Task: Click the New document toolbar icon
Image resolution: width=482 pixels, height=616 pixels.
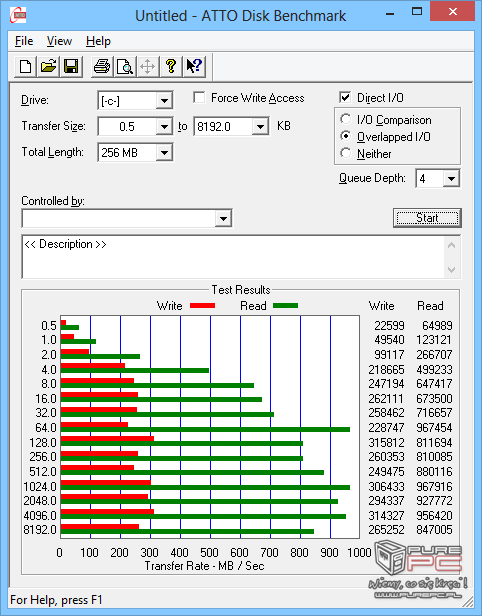Action: coord(26,66)
